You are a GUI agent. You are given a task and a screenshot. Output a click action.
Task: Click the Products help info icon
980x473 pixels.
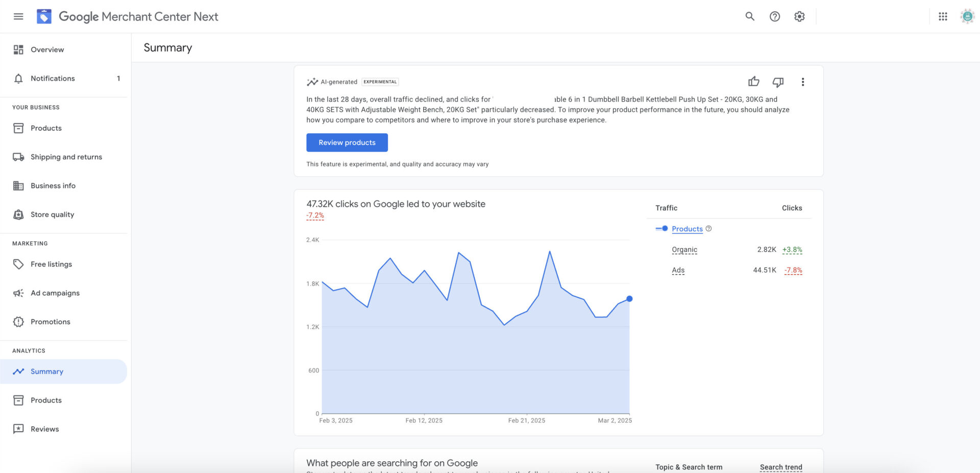[708, 229]
